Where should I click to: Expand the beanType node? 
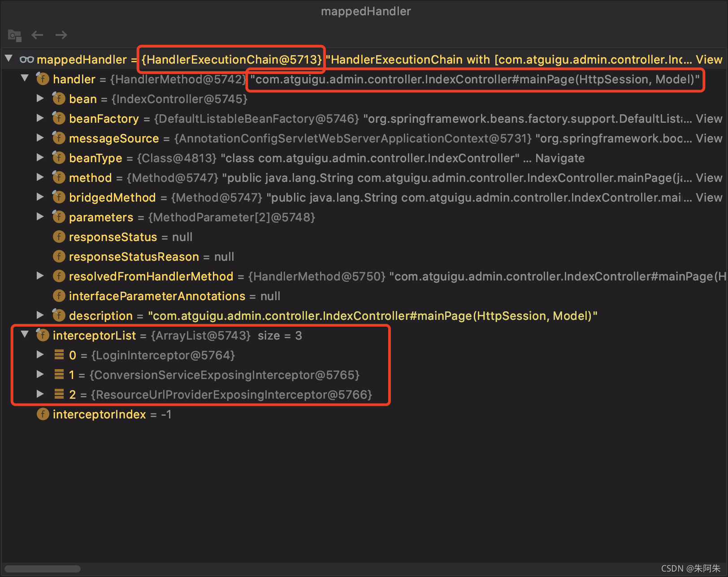click(40, 158)
